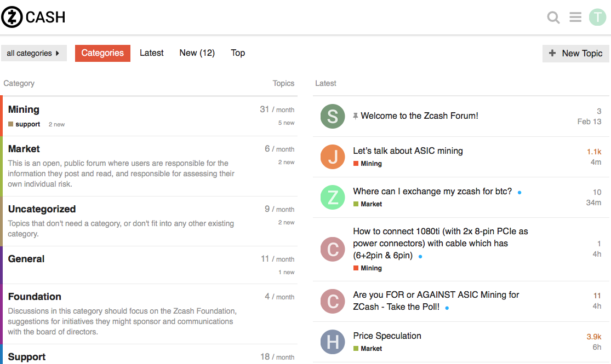The width and height of the screenshot is (611, 364).
Task: Open the Support category heading
Action: coord(26,357)
